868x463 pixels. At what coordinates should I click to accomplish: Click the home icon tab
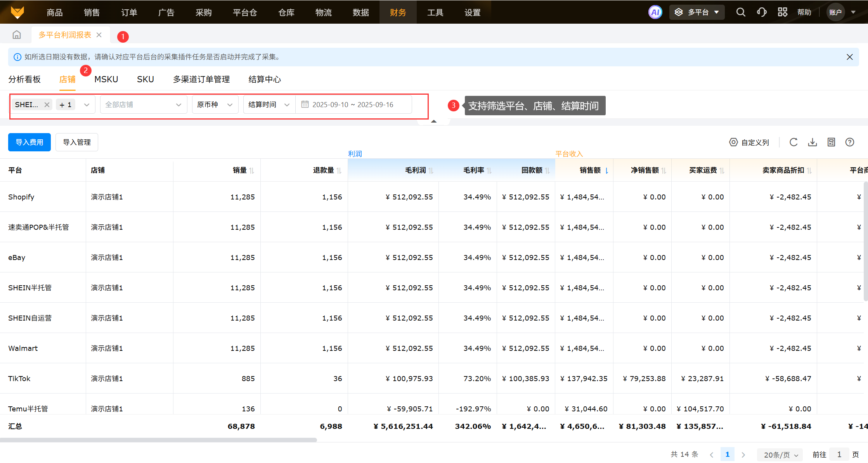17,35
